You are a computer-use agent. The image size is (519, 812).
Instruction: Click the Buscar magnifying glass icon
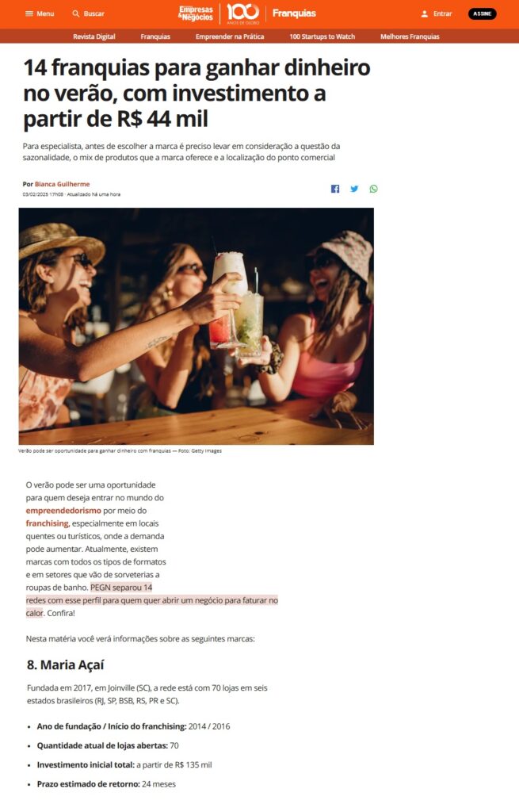pos(76,13)
